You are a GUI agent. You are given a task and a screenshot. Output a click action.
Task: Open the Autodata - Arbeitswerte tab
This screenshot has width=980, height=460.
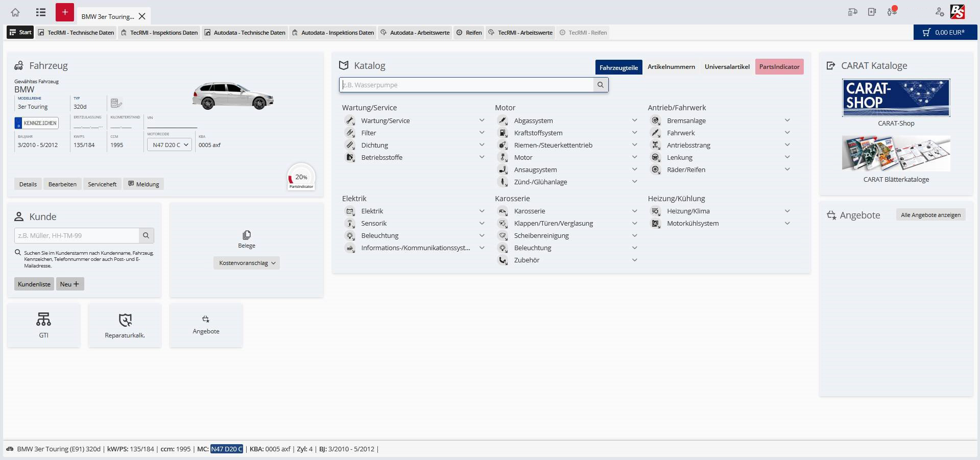(415, 33)
